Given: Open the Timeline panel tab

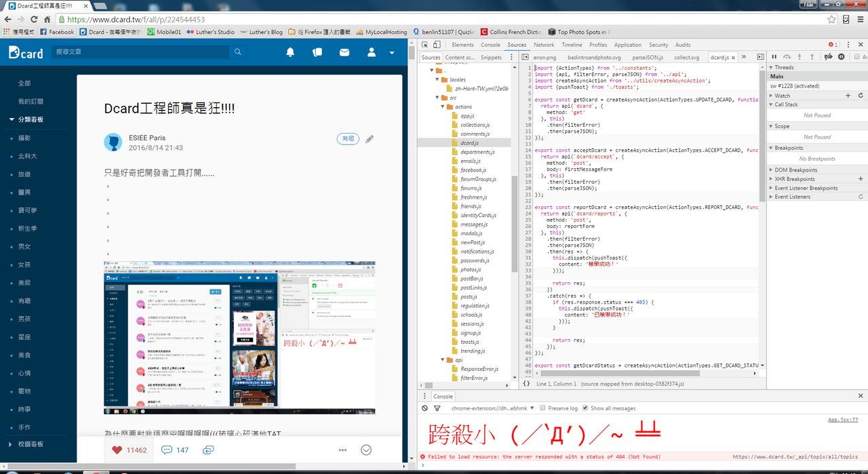Looking at the screenshot, I should tap(572, 45).
